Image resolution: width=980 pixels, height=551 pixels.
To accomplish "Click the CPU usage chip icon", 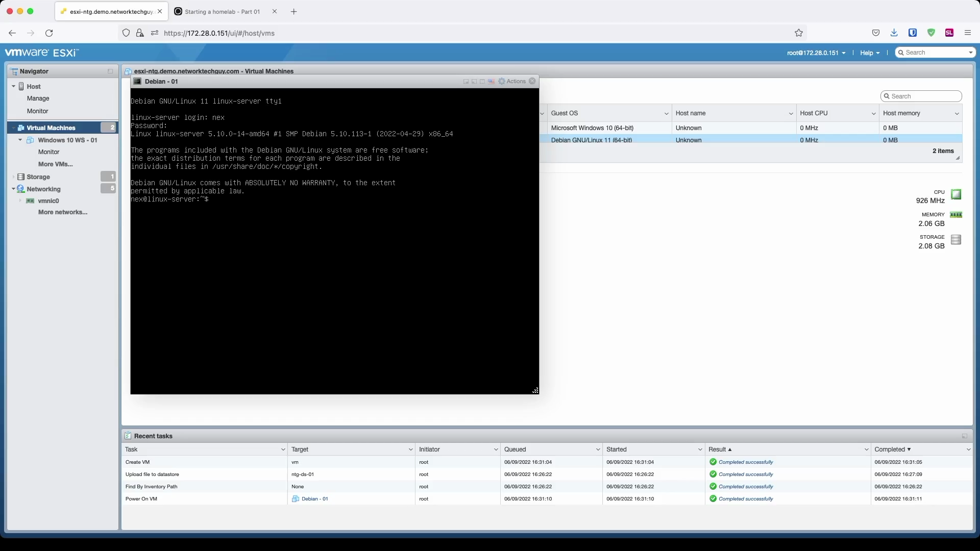I will 956,194.
